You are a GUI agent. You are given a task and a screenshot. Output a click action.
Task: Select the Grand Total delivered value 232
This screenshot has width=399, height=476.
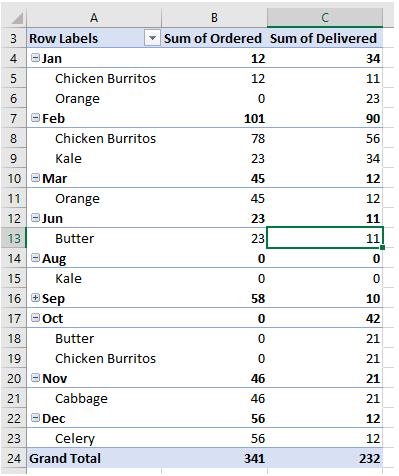(x=325, y=458)
